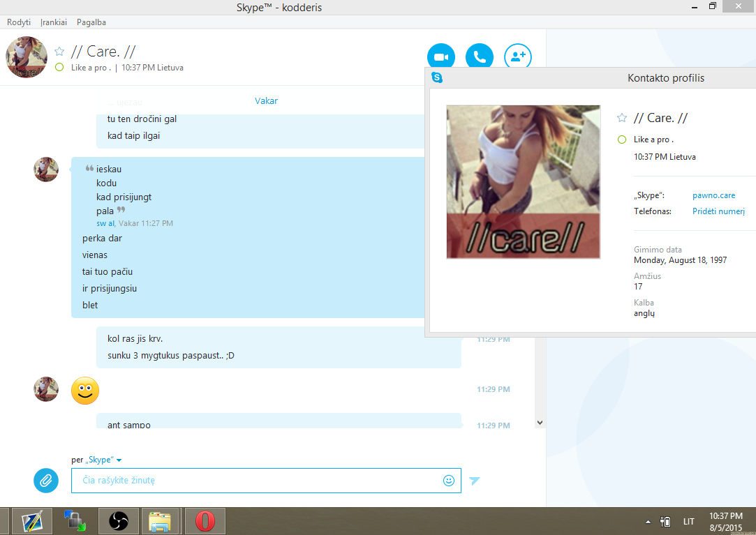This screenshot has height=535, width=756.
Task: Send the message with arrow icon
Action: (475, 481)
